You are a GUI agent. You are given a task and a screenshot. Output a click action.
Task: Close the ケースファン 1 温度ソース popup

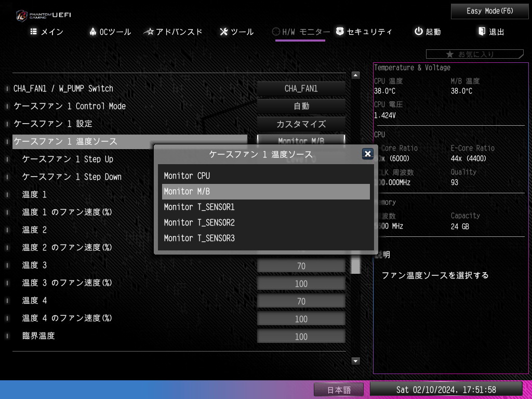[x=367, y=154]
